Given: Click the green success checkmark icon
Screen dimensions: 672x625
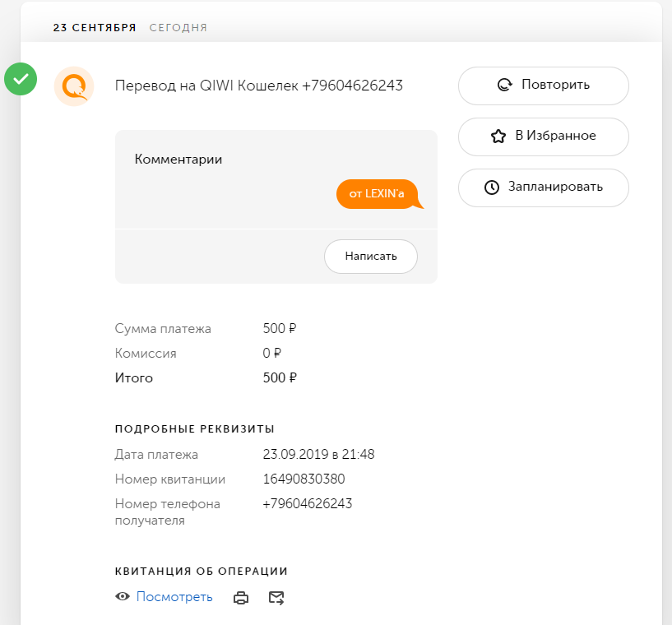Looking at the screenshot, I should [x=21, y=80].
